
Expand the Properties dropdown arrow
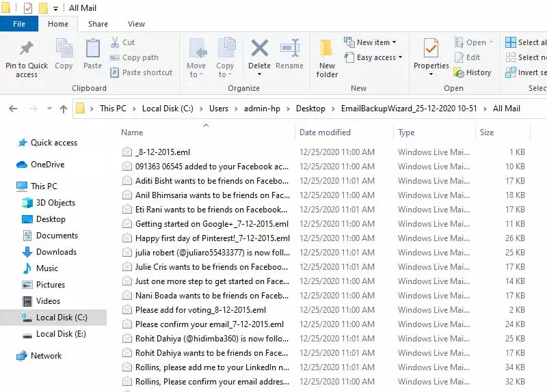click(x=431, y=74)
